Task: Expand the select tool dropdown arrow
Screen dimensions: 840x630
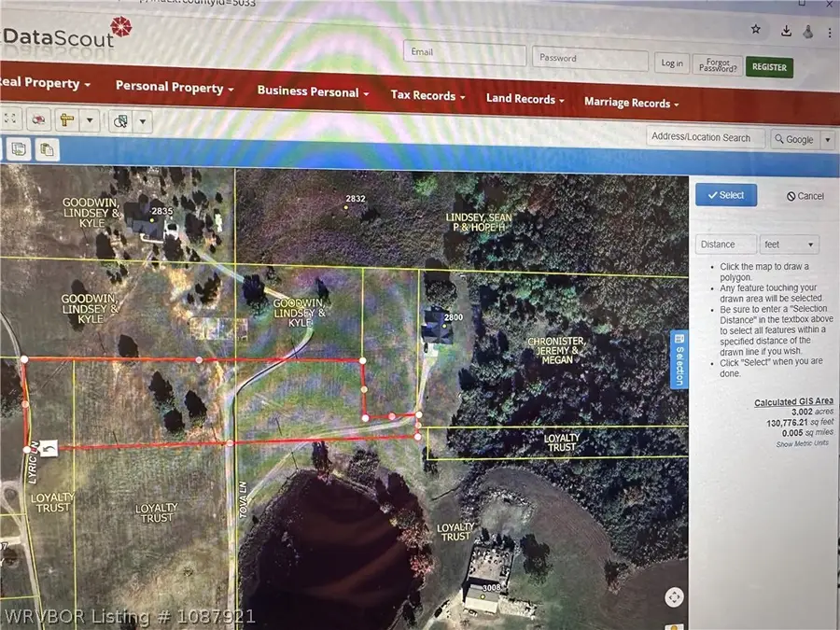Action: pyautogui.click(x=142, y=121)
